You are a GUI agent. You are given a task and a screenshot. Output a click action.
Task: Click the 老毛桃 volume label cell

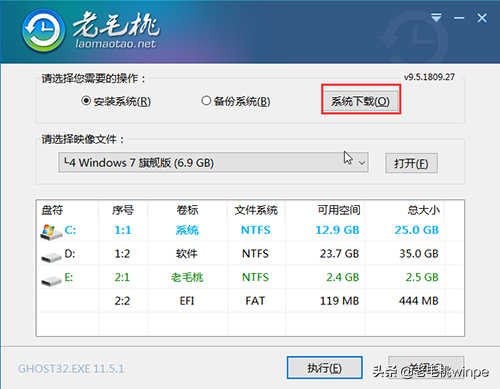tap(187, 277)
